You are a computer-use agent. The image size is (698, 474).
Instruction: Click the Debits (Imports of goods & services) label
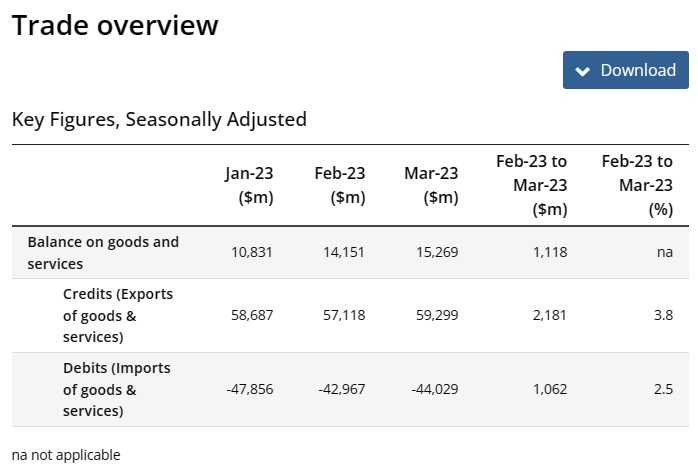coord(116,389)
